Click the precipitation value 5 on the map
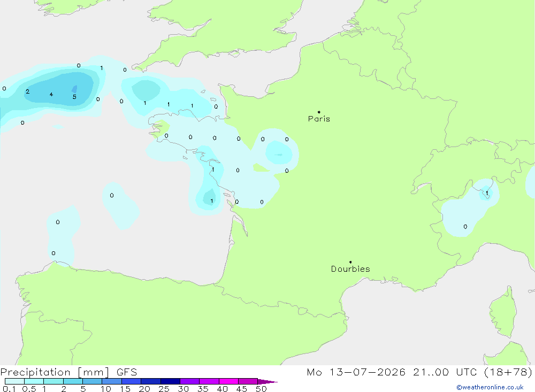Screen dimensions: 535x392 [74, 97]
